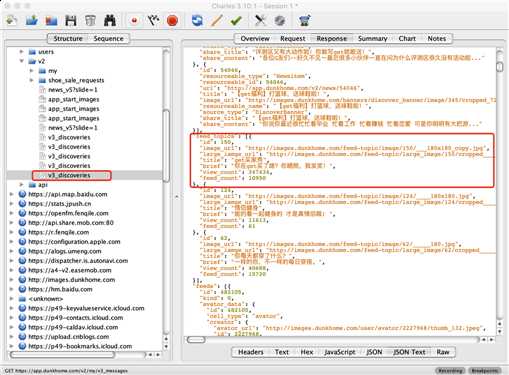Click the folder icon next to users
Screen dimensions: 509x375
pyautogui.click(x=32, y=52)
